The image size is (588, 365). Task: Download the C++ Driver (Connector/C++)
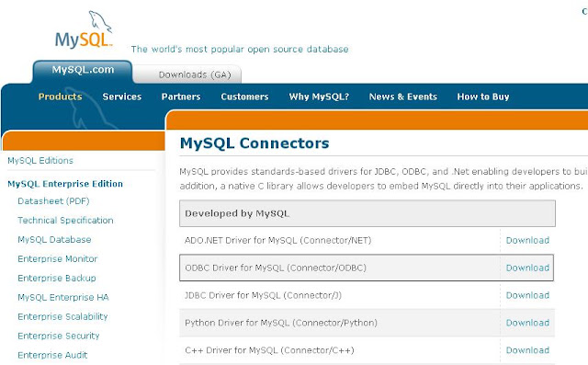click(527, 350)
